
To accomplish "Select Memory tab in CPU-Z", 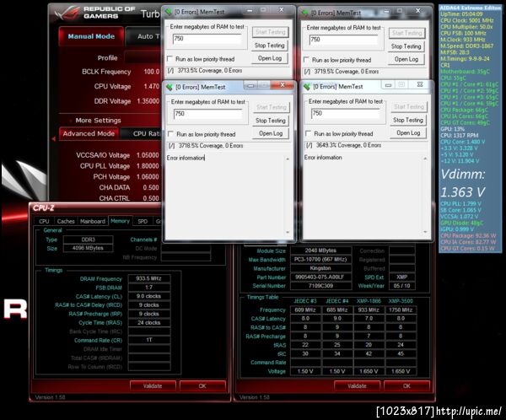I will click(x=120, y=221).
